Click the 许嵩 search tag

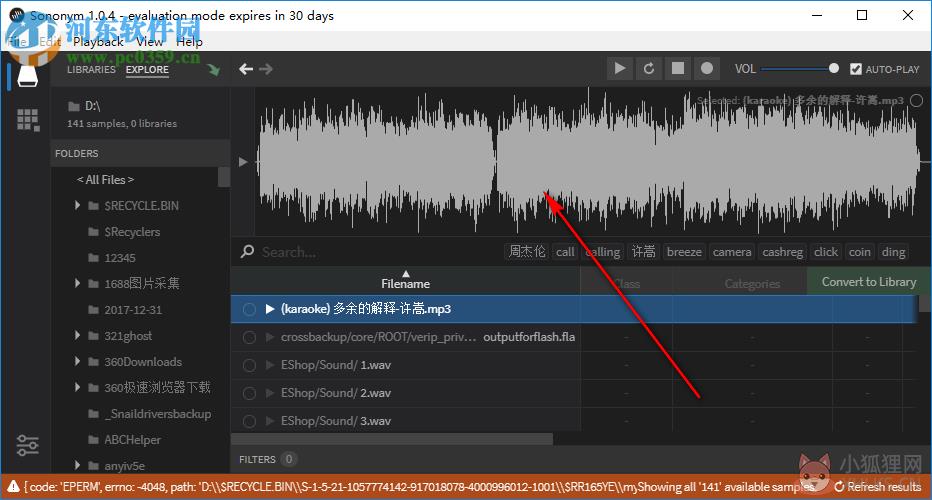643,251
